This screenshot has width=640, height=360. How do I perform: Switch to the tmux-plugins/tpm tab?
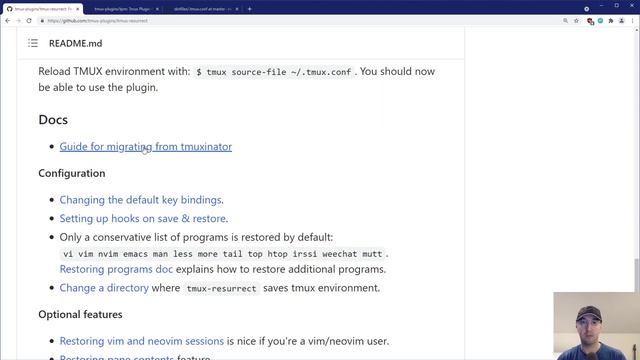(x=122, y=9)
